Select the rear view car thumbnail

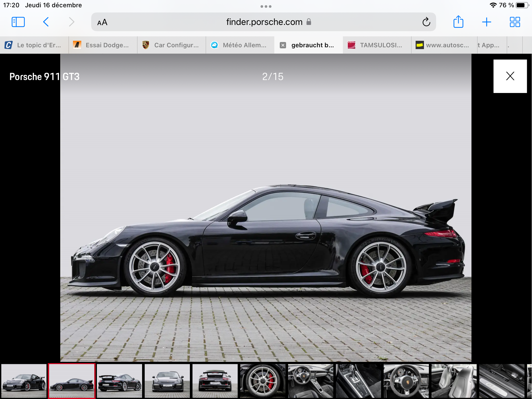[x=215, y=381]
